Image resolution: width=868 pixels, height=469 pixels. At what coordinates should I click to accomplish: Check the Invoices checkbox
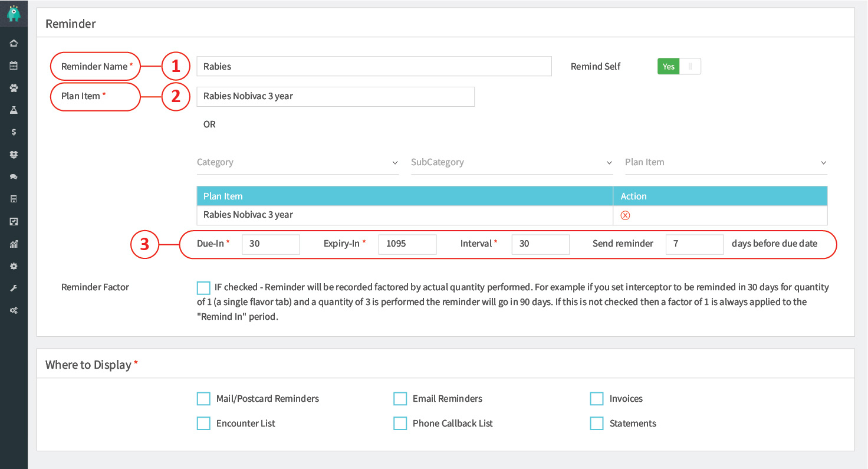[597, 399]
